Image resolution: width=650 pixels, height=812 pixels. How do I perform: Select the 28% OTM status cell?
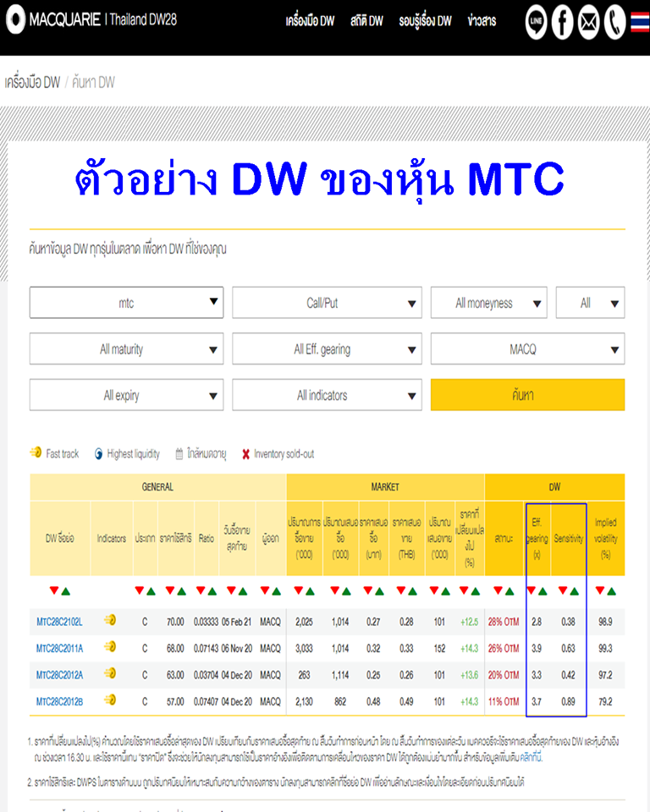tap(504, 622)
